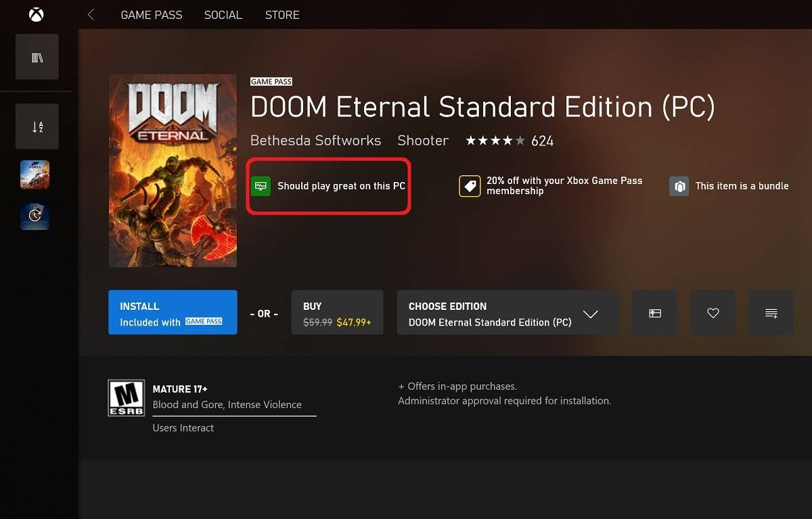
Task: Click the Bethesda Softworks publisher link
Action: 315,141
